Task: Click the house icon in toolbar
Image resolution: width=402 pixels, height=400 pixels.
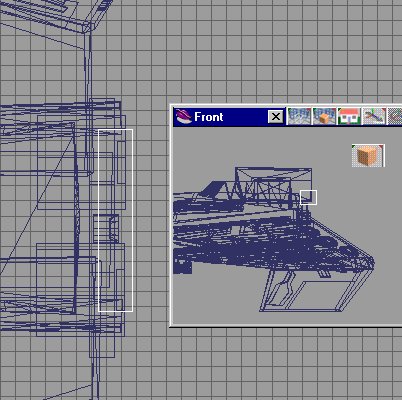Action: (349, 116)
